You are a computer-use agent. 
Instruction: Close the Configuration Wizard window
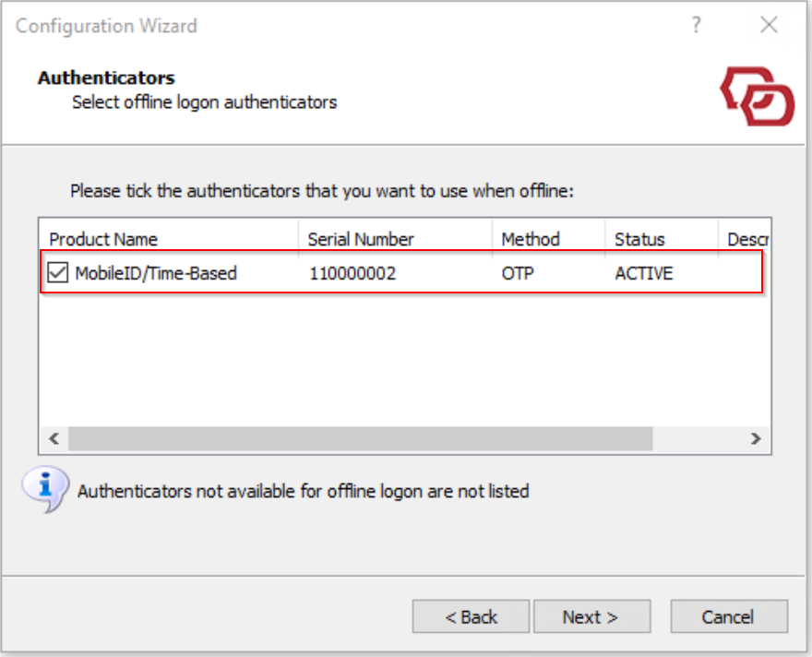[769, 25]
